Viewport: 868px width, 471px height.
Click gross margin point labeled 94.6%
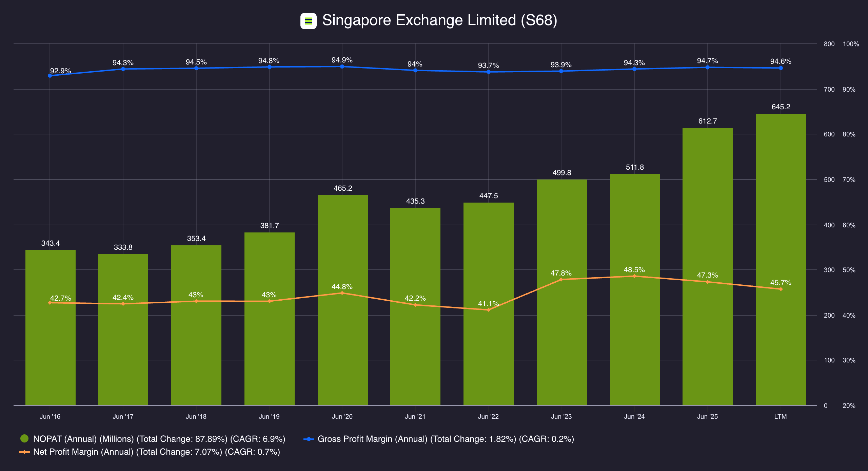(781, 68)
